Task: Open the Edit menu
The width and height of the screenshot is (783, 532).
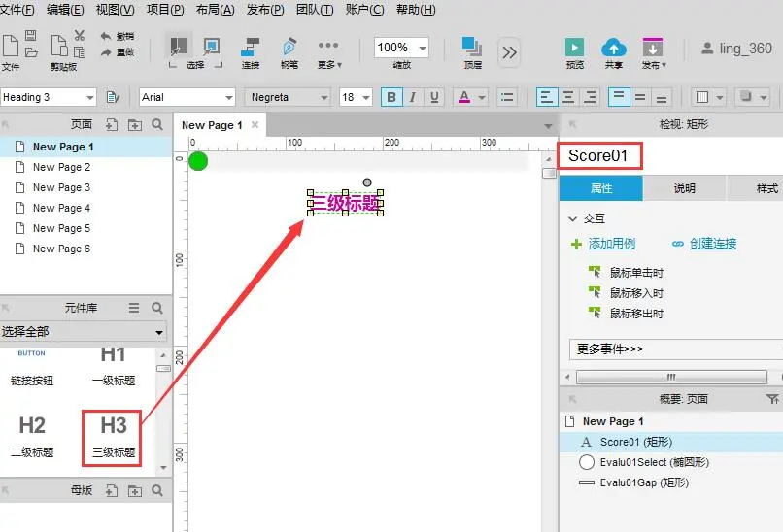Action: (x=65, y=9)
